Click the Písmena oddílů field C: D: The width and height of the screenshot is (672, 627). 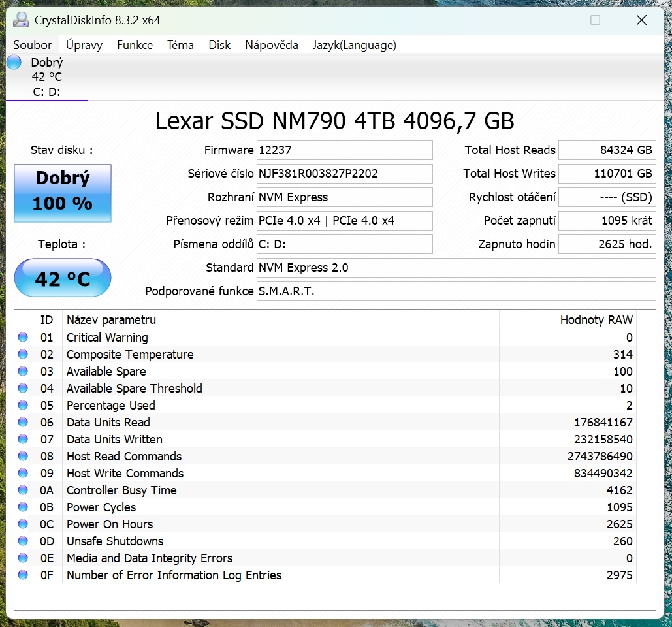[x=345, y=244]
